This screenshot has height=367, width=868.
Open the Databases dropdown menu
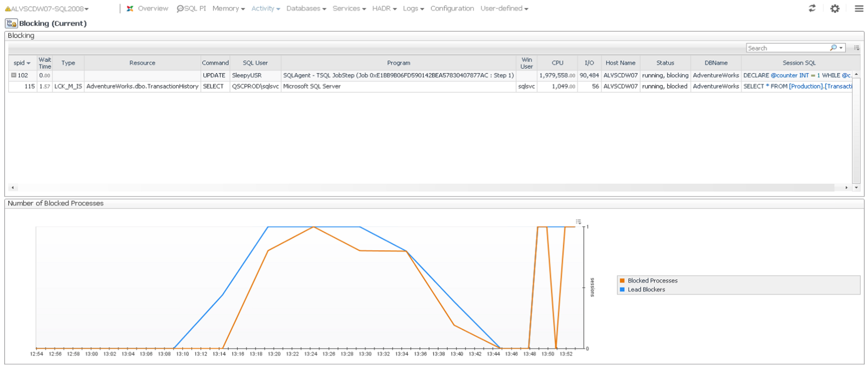(x=306, y=8)
